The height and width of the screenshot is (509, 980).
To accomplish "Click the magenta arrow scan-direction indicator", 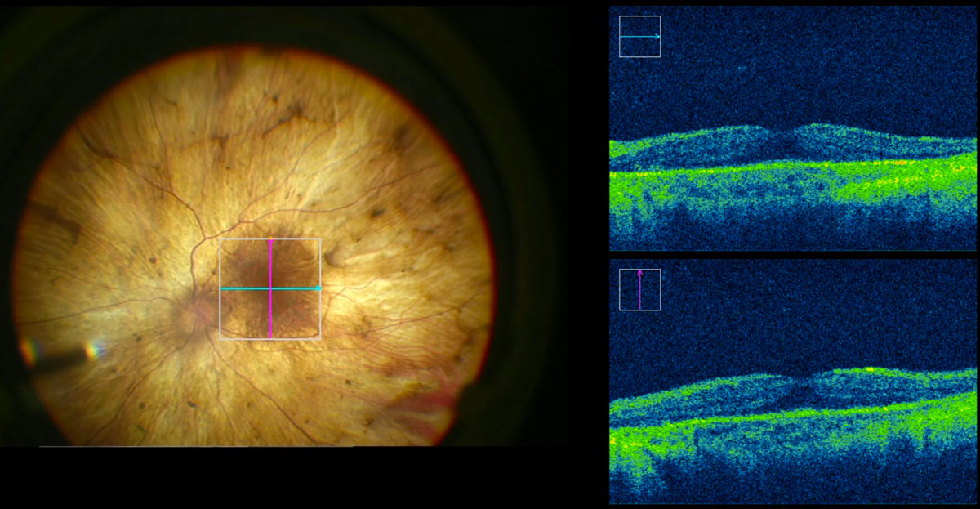I will 640,290.
